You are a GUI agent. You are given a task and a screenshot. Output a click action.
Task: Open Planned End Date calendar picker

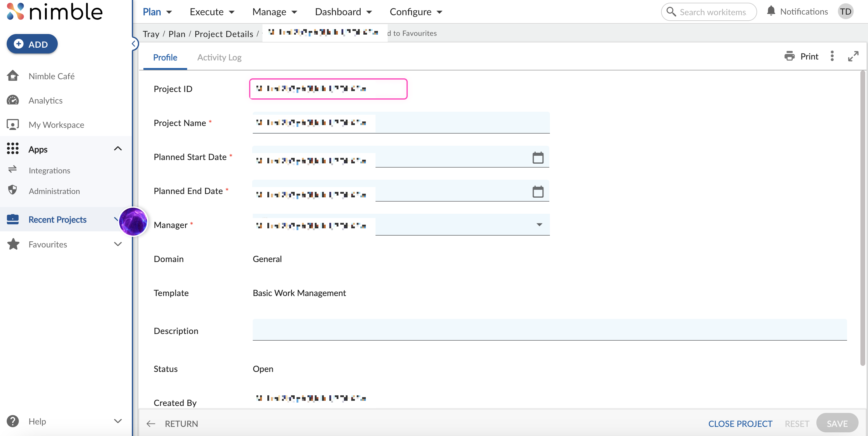pos(538,192)
